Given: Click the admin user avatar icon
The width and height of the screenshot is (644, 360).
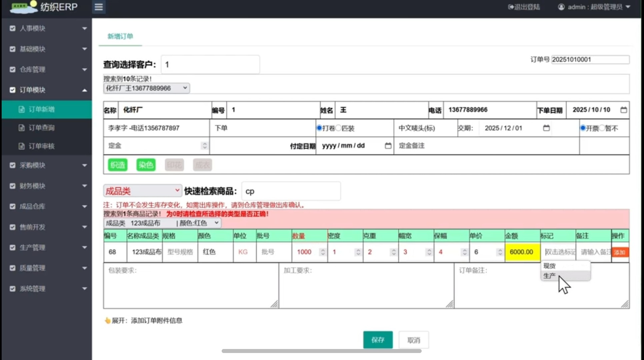Looking at the screenshot, I should pos(561,7).
